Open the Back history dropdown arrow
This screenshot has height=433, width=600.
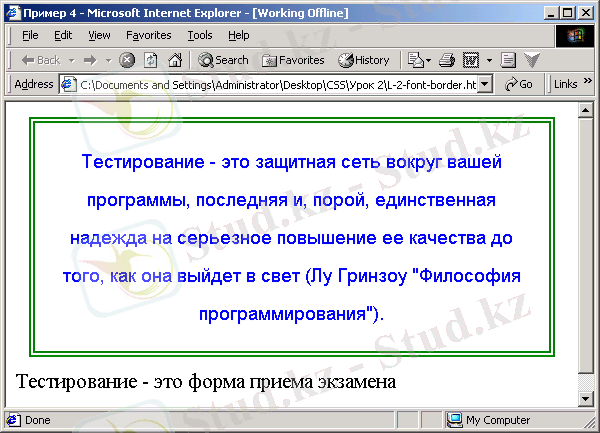[x=72, y=60]
